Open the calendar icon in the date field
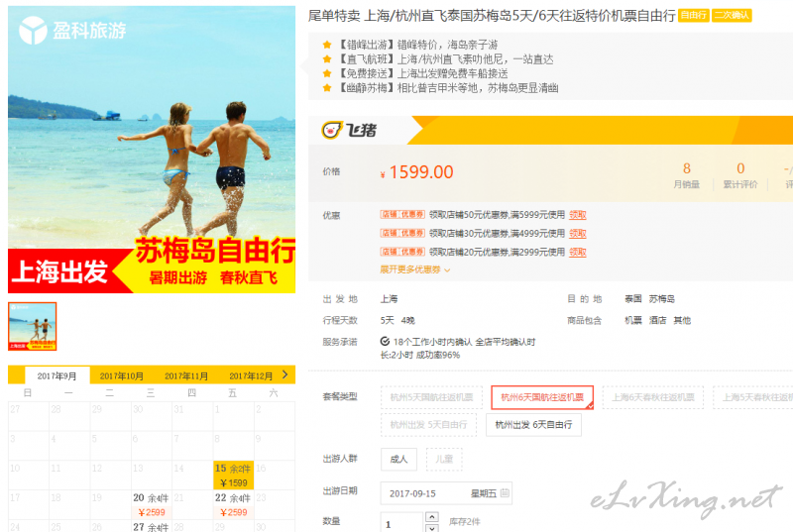The height and width of the screenshot is (532, 793). (x=505, y=493)
